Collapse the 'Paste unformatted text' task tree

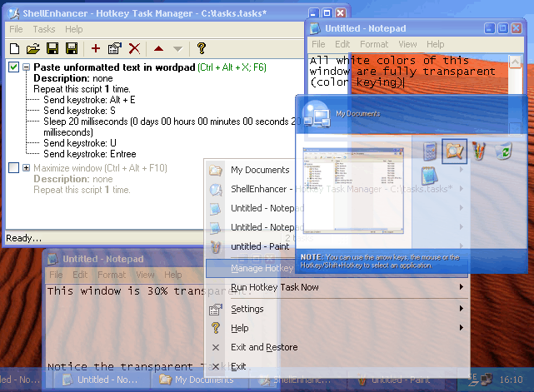point(26,67)
